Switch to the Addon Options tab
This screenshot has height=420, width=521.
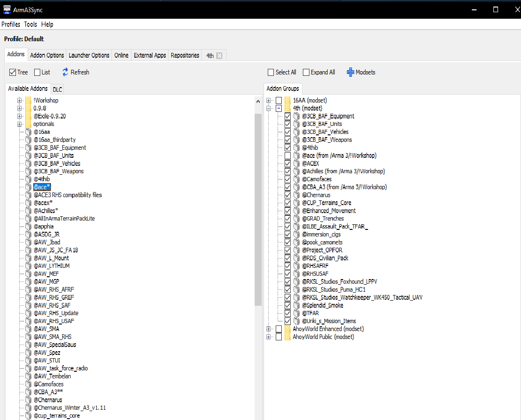click(x=47, y=55)
